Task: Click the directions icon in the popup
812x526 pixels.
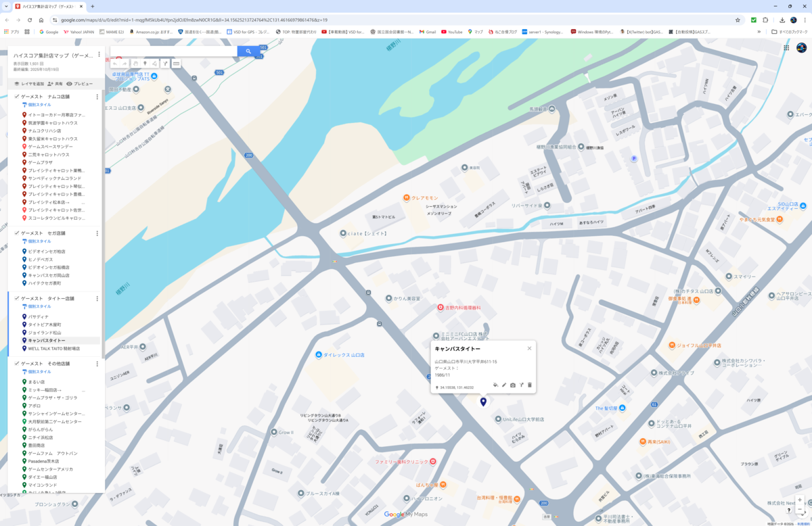Action: click(x=522, y=385)
